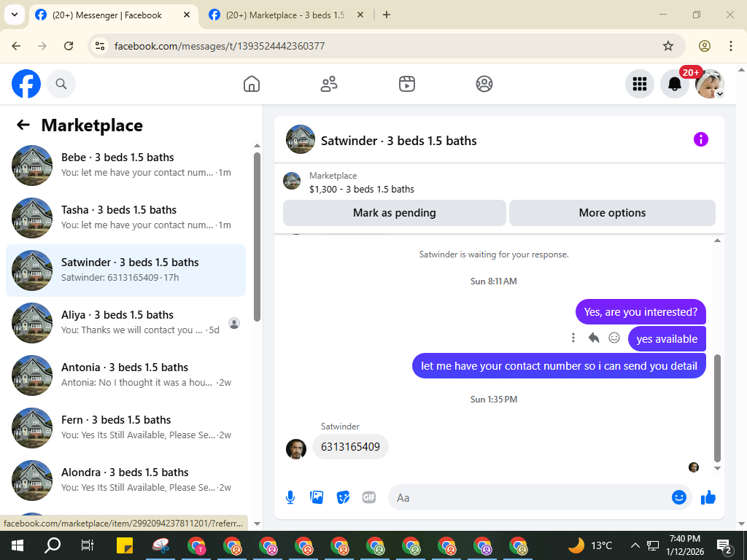Switch to the Messenger | Facebook tab

(107, 15)
